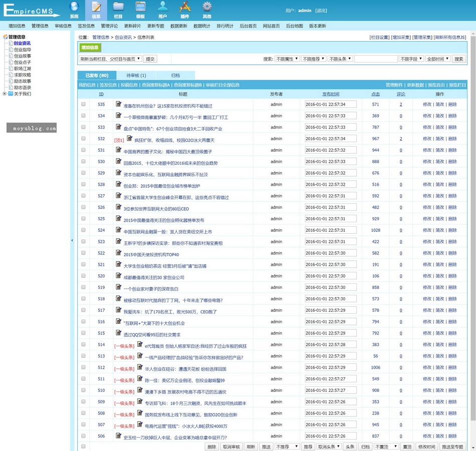Image resolution: width=476 pixels, height=451 pixels.
Task: Open the 不限头条 filter dropdown
Action: (x=340, y=59)
